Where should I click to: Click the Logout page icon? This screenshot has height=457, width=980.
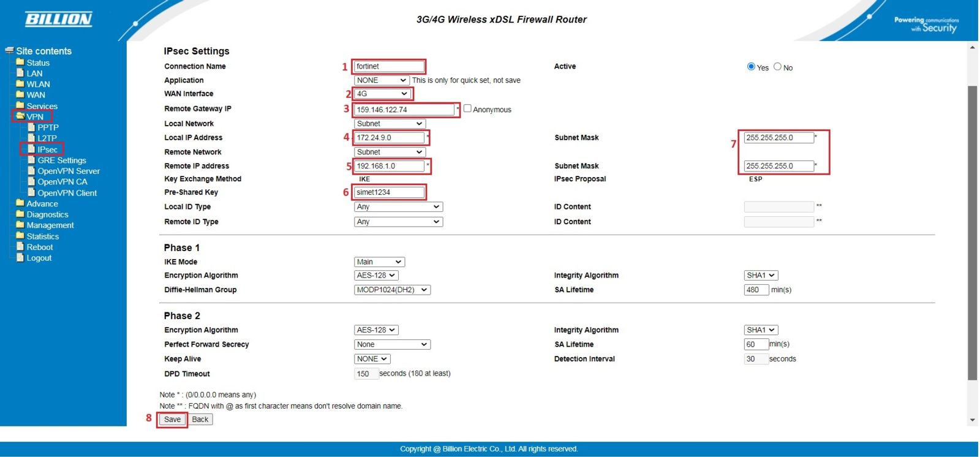coord(20,258)
